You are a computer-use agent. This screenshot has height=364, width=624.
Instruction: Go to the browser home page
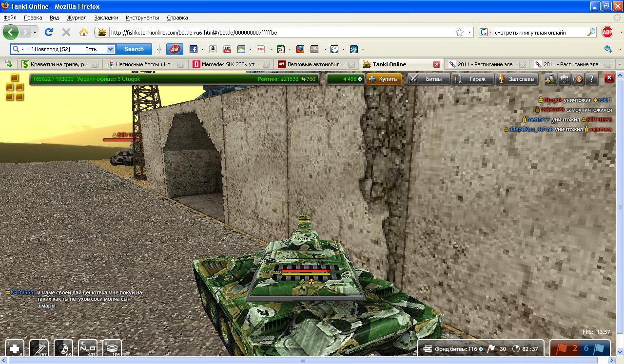[x=84, y=32]
